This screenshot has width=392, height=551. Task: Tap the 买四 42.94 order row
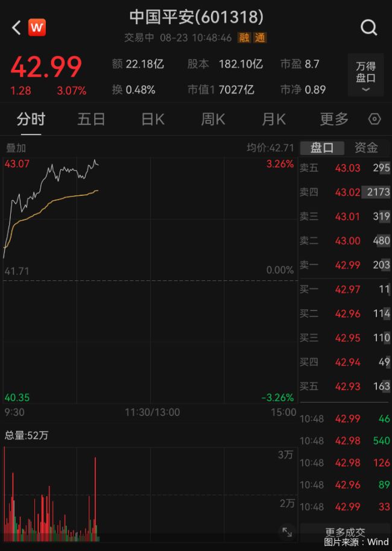(x=345, y=362)
